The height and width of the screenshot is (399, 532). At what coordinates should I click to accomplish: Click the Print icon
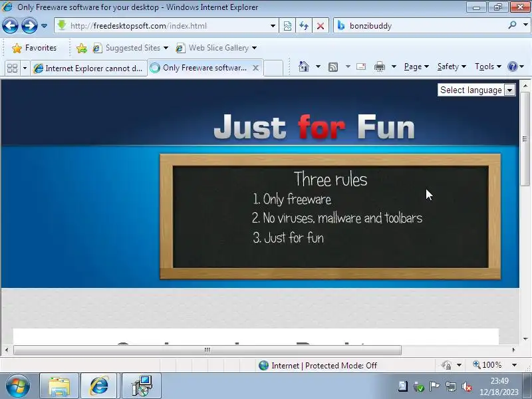pos(379,67)
